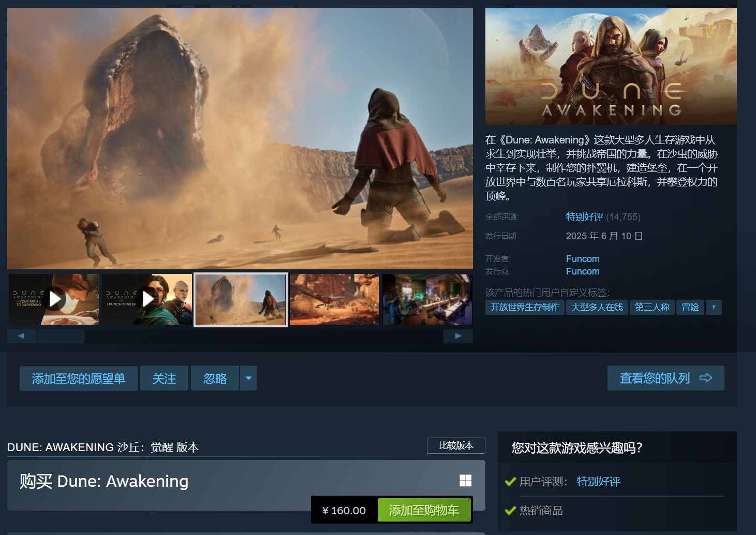This screenshot has width=756, height=535.
Task: Click the left arrow of thumbnail strip
Action: 22,336
